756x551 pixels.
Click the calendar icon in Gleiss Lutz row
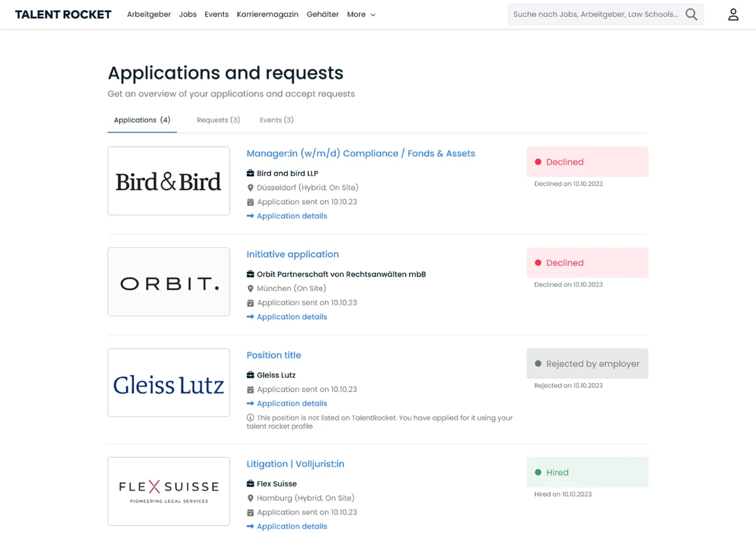point(250,389)
